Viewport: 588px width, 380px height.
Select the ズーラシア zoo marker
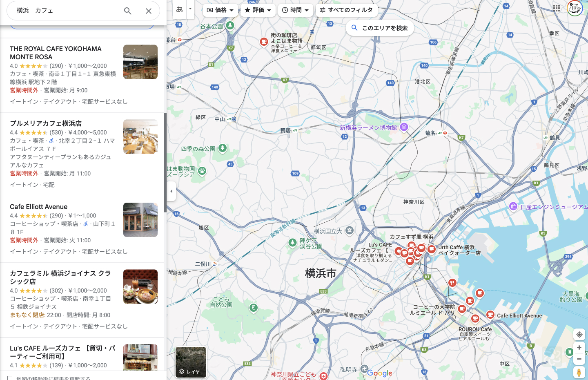[202, 171]
